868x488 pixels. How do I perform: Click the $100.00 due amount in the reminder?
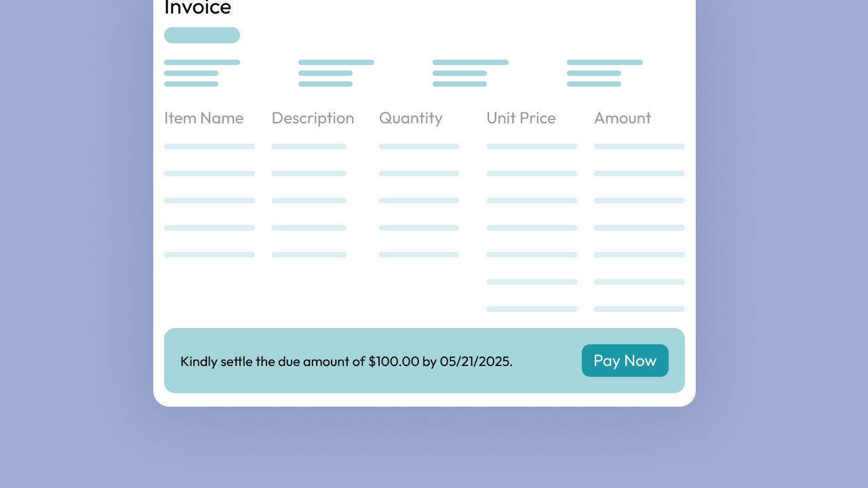coord(394,361)
